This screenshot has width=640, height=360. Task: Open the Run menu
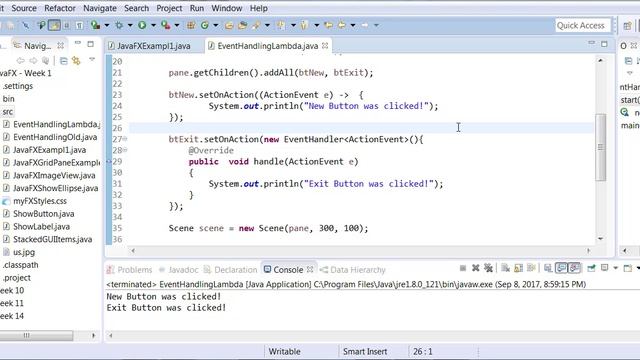pyautogui.click(x=197, y=8)
